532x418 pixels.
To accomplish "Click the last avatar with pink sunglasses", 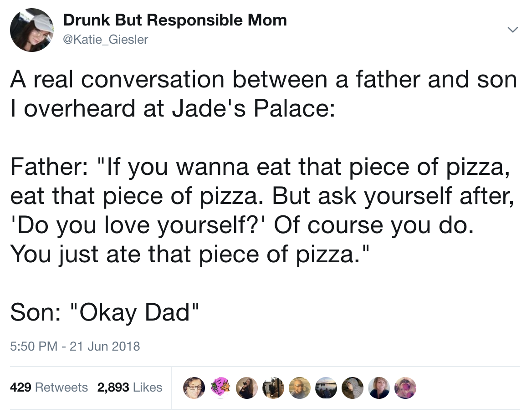I will click(405, 388).
